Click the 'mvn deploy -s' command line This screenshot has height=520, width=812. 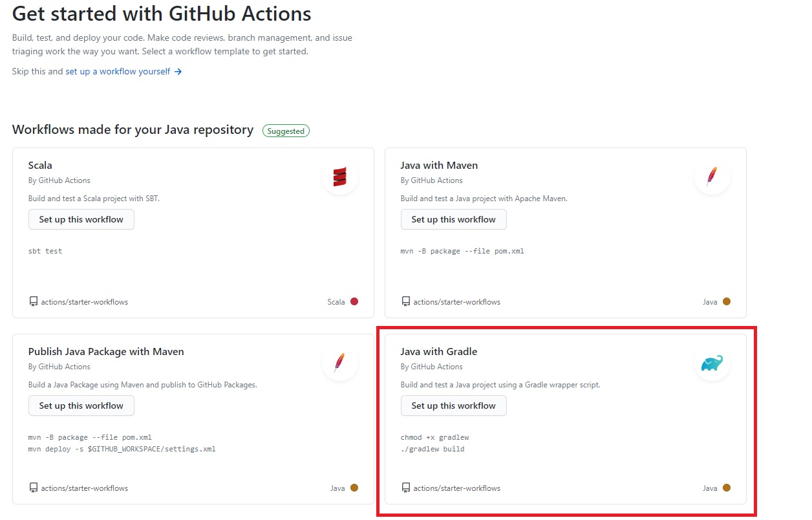point(122,449)
